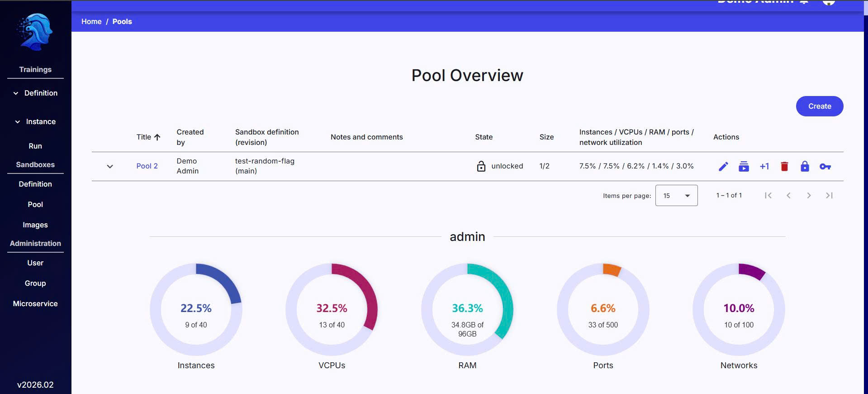Click the application logo in the sidebar
868x394 pixels.
point(35,31)
